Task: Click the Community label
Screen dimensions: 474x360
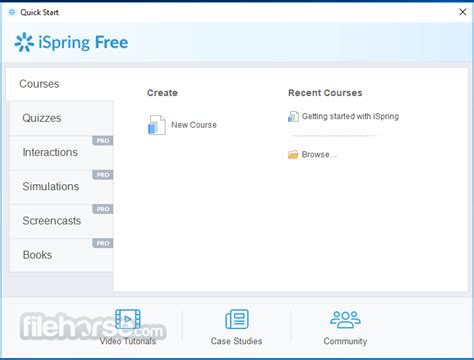Action: 345,341
